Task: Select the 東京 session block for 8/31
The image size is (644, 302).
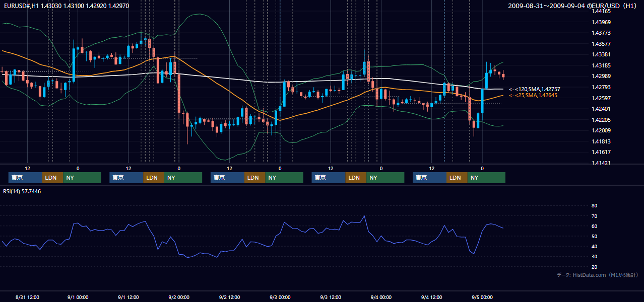Action: [x=25, y=178]
